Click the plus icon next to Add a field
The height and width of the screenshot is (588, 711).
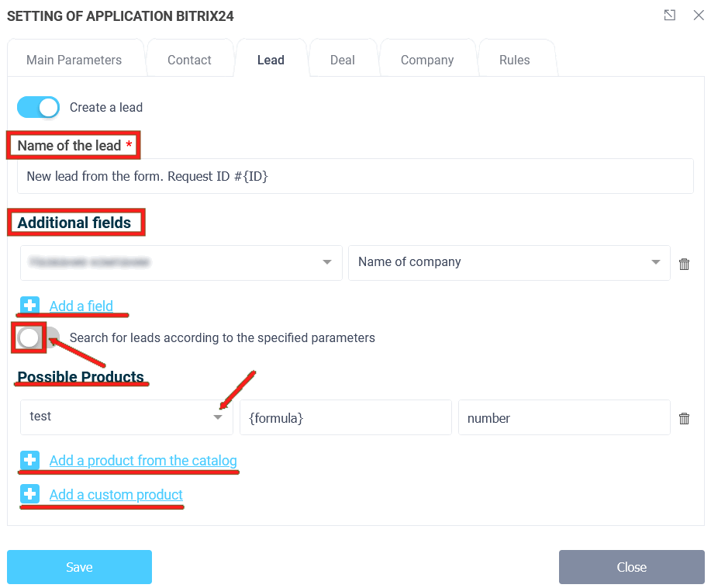pyautogui.click(x=29, y=305)
